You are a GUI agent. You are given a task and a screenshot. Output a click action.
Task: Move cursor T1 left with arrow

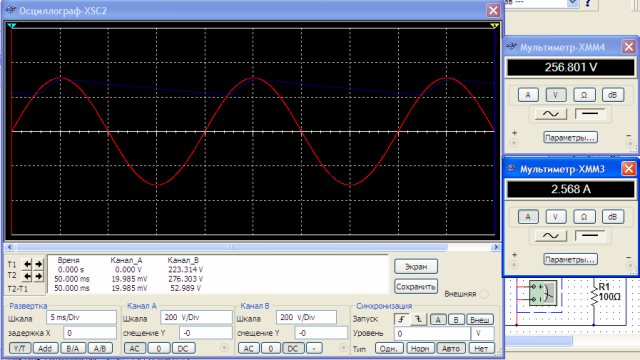[27, 264]
